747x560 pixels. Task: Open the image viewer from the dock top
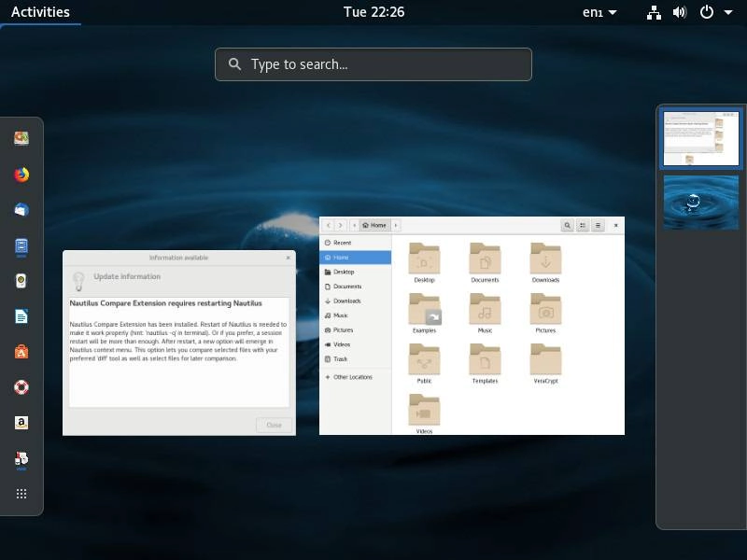point(21,138)
